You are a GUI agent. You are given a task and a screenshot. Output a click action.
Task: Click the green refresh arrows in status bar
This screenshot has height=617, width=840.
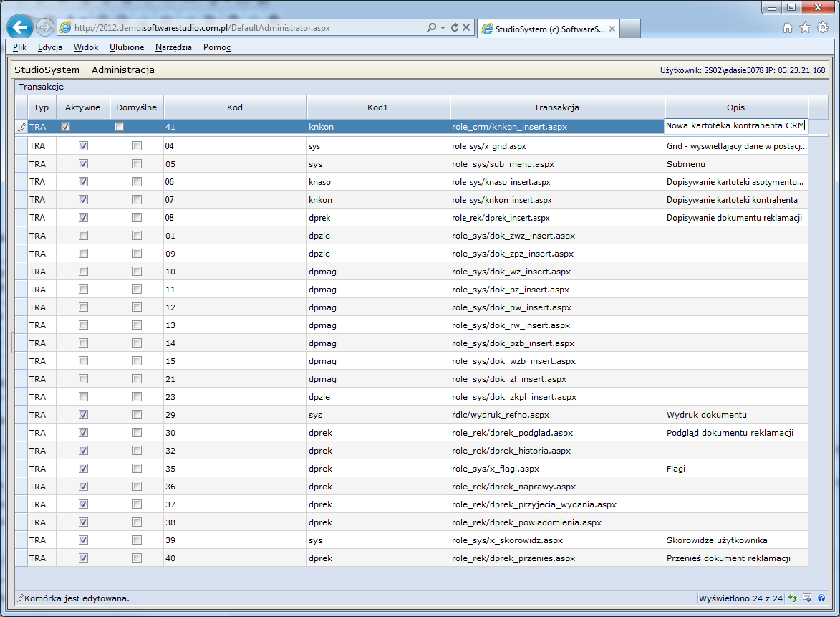793,598
